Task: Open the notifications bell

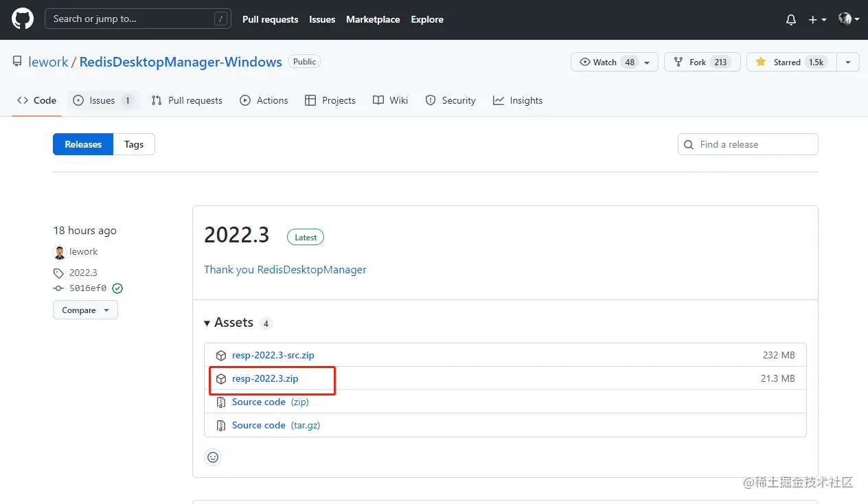Action: tap(790, 20)
